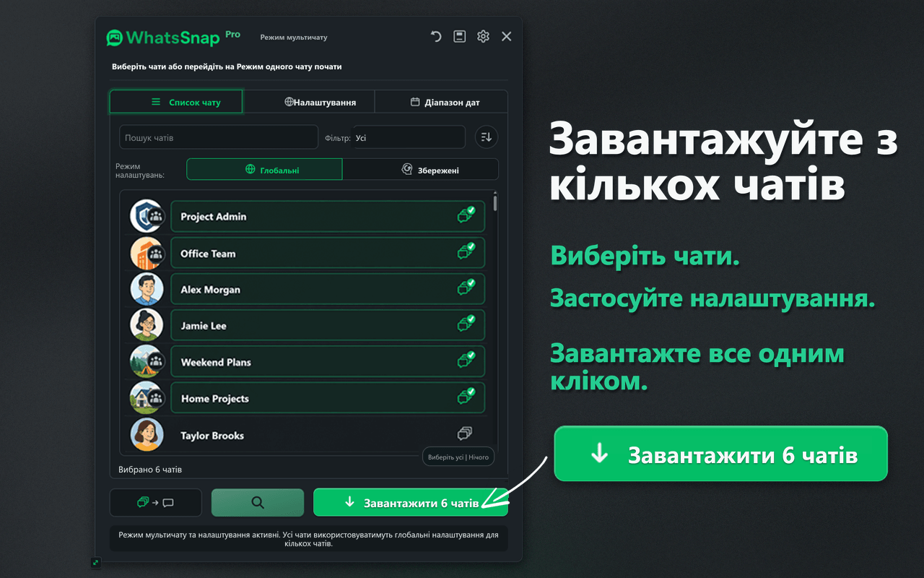Click the WhatsSnap logo icon
Image resolution: width=924 pixels, height=578 pixels.
tap(114, 38)
